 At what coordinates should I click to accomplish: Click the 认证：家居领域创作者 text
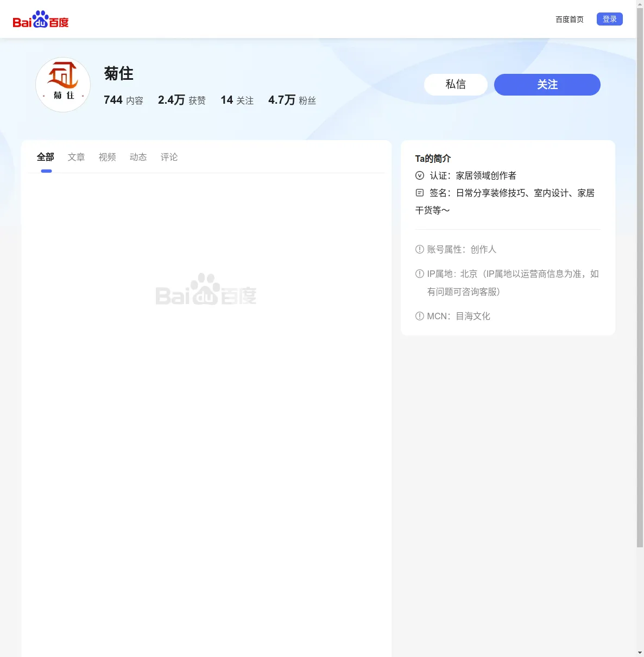click(473, 175)
